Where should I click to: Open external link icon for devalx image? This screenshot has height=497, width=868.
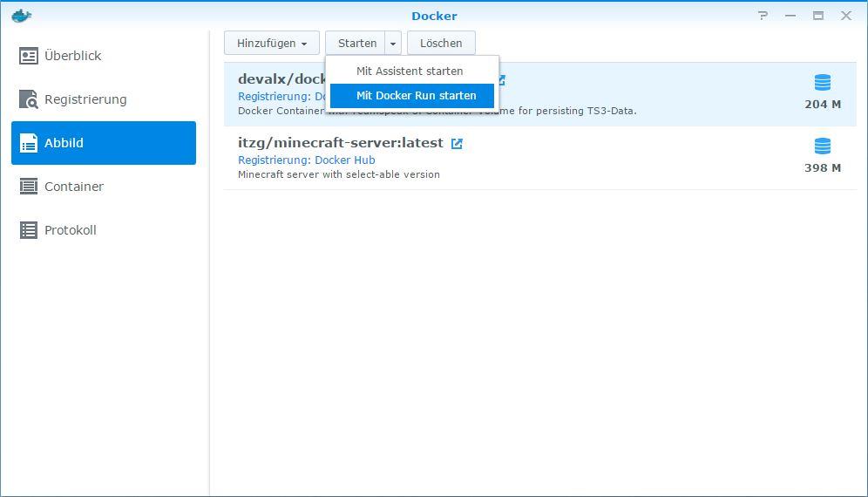(x=502, y=80)
